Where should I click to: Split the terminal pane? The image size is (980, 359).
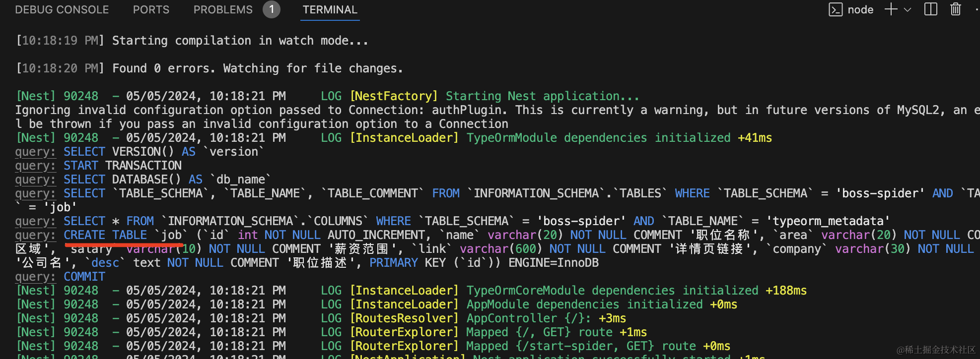coord(931,9)
